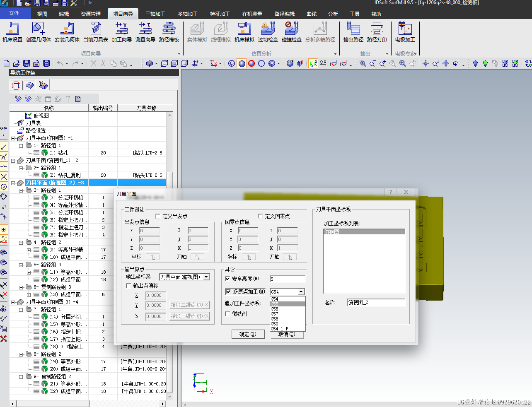Select the third navigator panel tab icon
Viewport: 532px width, 407px height.
pos(43,85)
